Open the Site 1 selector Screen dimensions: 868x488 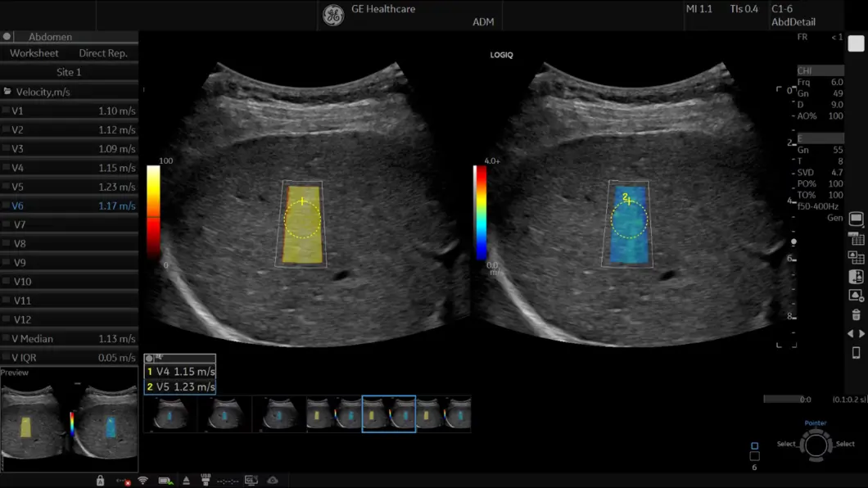[69, 72]
